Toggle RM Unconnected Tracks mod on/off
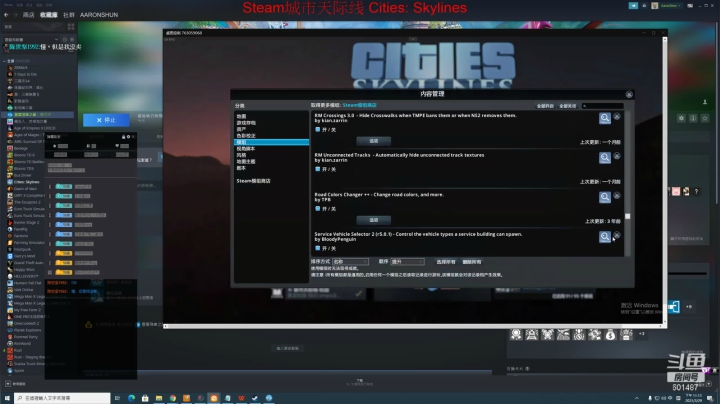The height and width of the screenshot is (404, 720). 317,169
